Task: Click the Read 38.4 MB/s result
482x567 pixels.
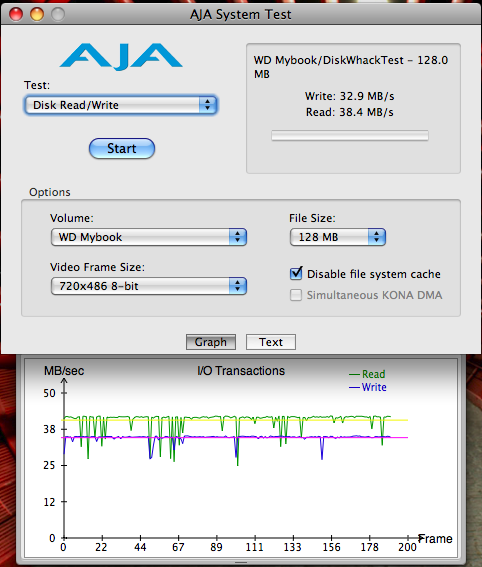Action: coord(349,112)
